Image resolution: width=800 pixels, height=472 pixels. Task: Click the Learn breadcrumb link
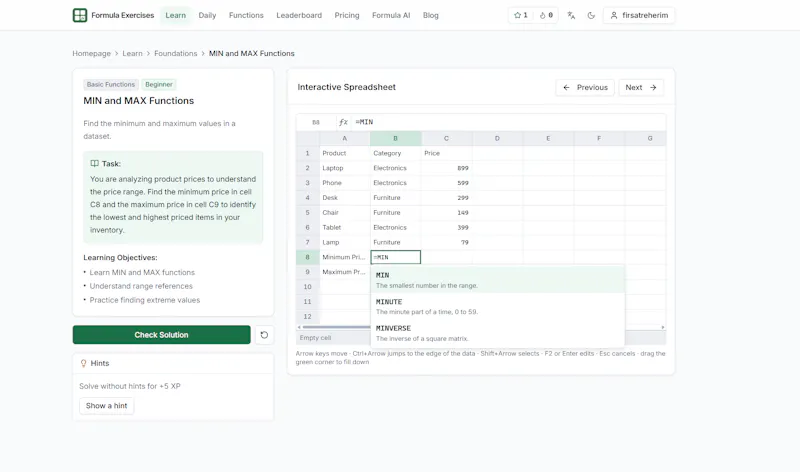tap(132, 53)
